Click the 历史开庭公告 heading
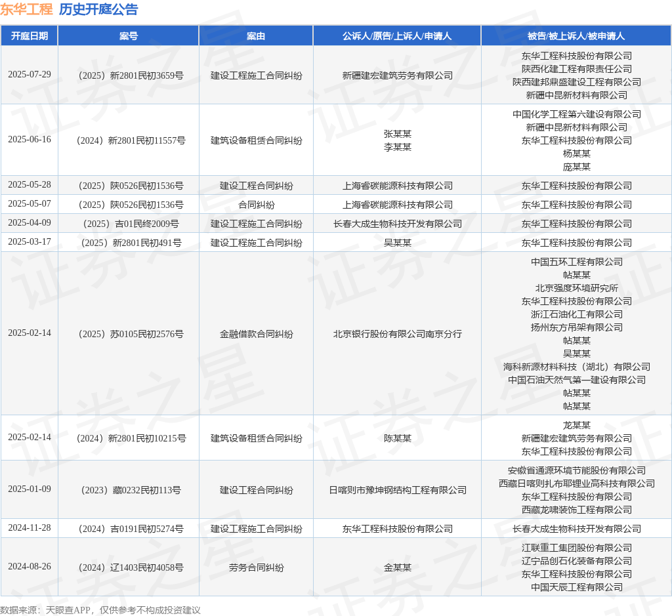The image size is (672, 616). [98, 9]
